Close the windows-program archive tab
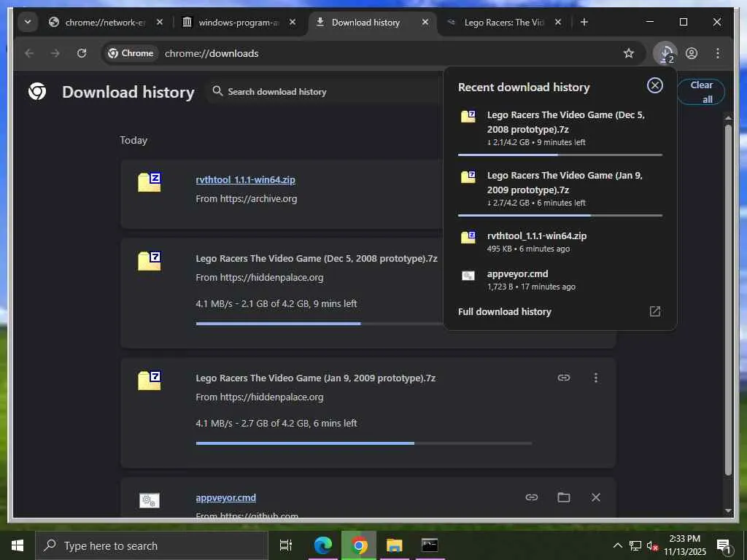This screenshot has width=747, height=560. 293,22
